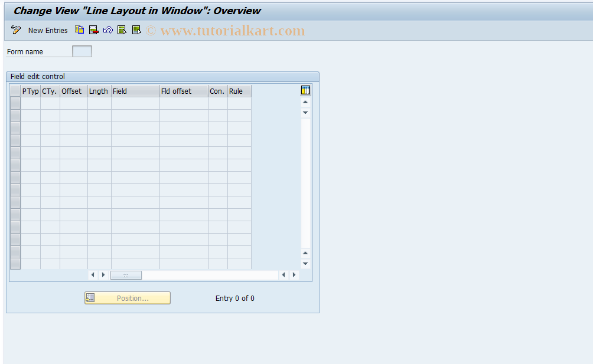Viewport: 593px width, 364px height.
Task: Select the first table row selector
Action: (15, 103)
